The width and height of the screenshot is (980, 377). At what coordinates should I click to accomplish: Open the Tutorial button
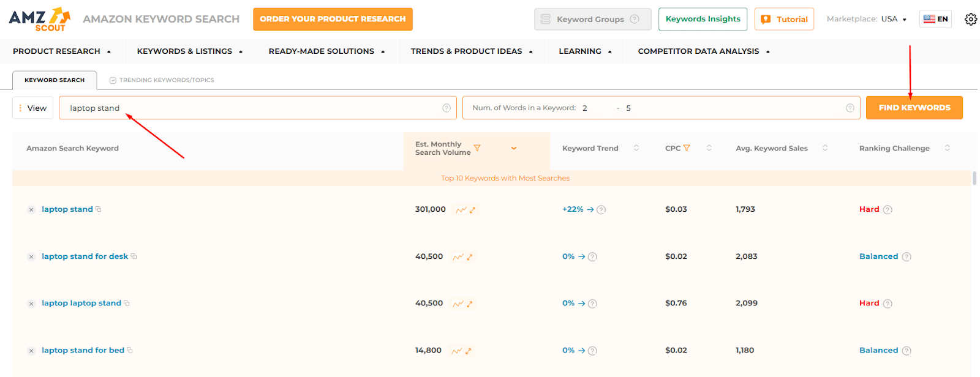(785, 19)
